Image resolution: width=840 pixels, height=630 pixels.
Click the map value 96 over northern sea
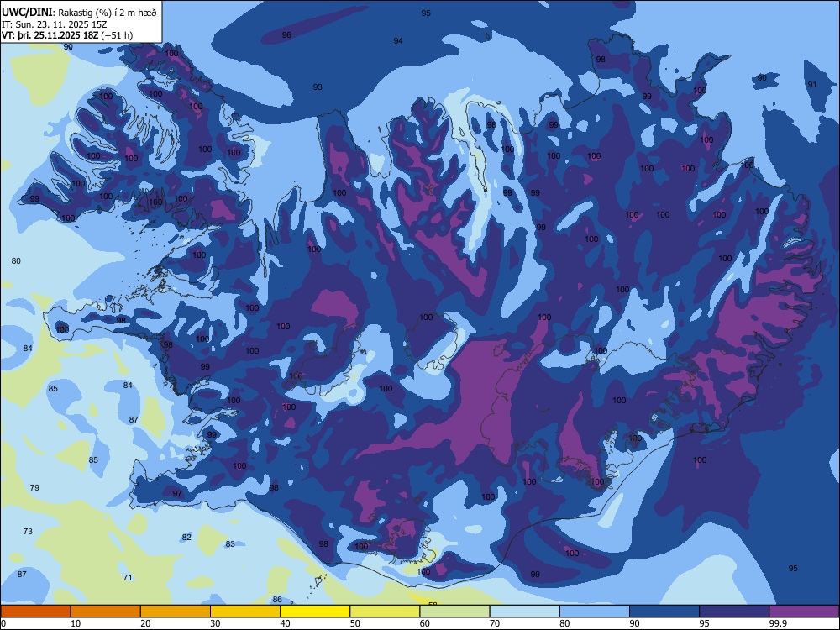click(286, 34)
